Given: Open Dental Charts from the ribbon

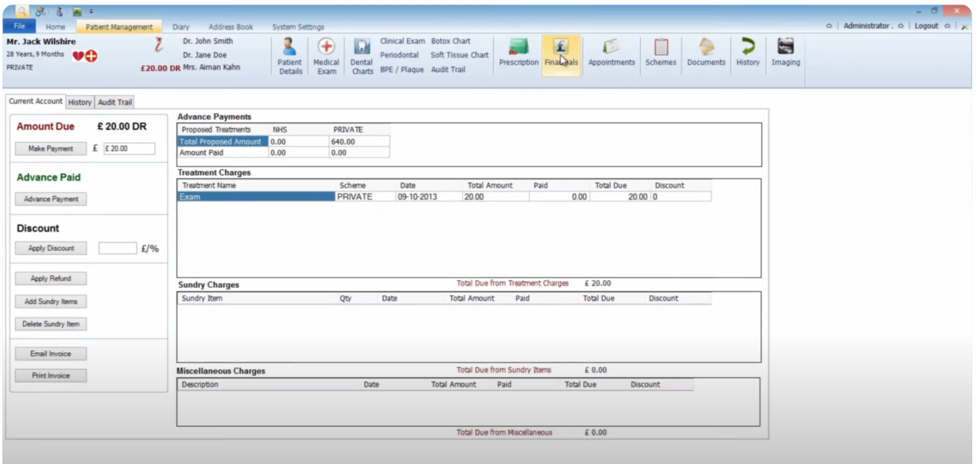Looking at the screenshot, I should tap(362, 56).
